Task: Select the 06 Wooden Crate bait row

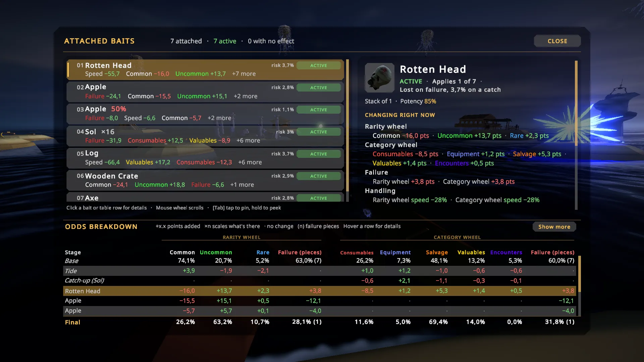Action: pos(205,180)
